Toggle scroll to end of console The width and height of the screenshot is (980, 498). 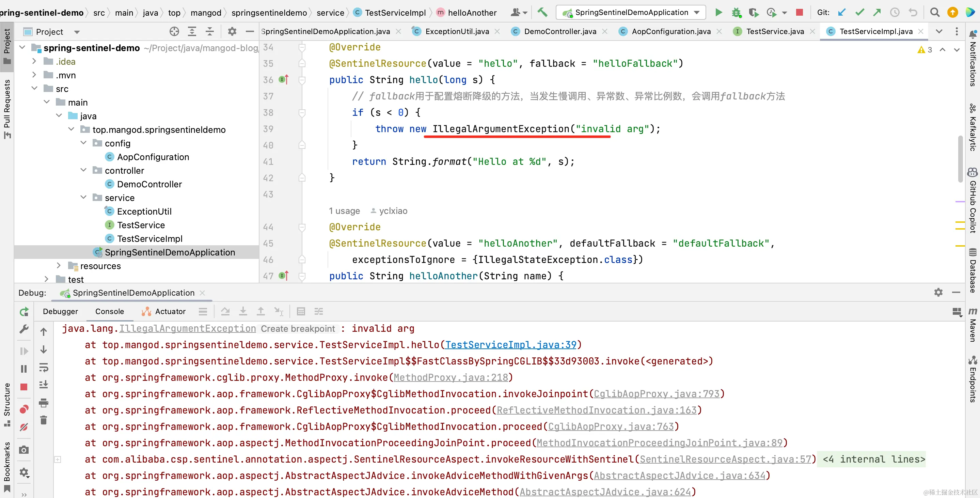[x=44, y=385]
